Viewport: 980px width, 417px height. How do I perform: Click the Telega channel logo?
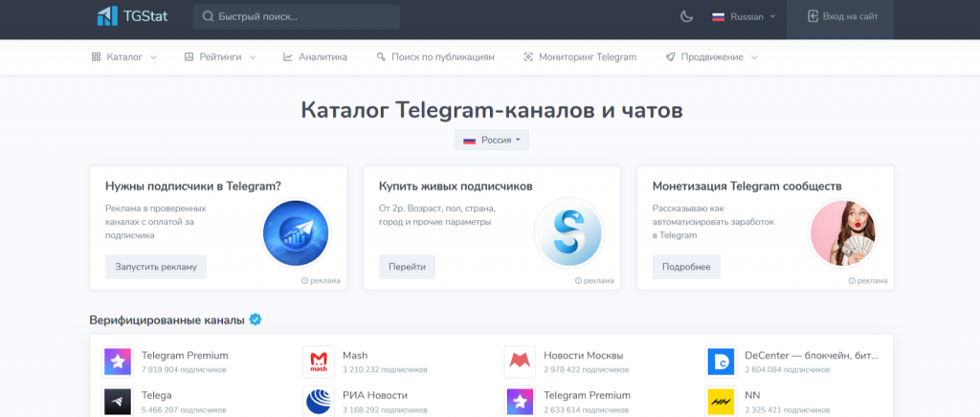[x=118, y=401]
